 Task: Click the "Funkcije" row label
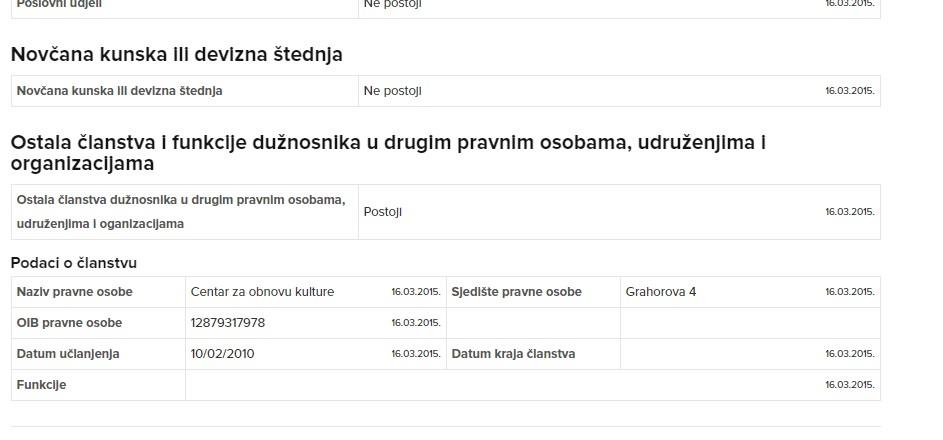(42, 385)
